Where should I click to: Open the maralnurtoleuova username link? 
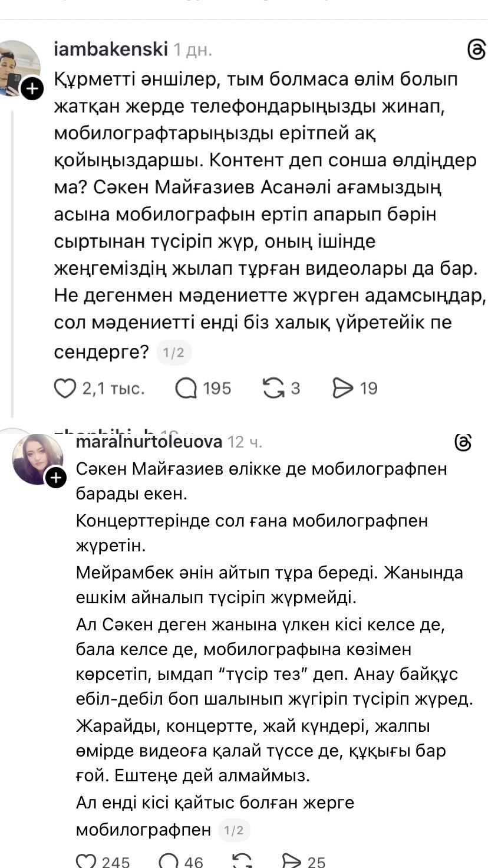click(x=149, y=442)
